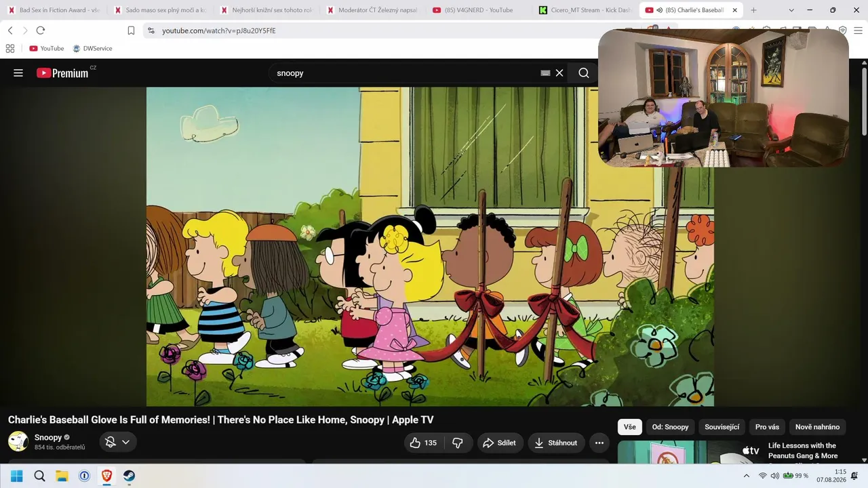Viewport: 868px width, 488px height.
Task: Switch to Nejhorší knižní sex tab
Action: (x=267, y=10)
